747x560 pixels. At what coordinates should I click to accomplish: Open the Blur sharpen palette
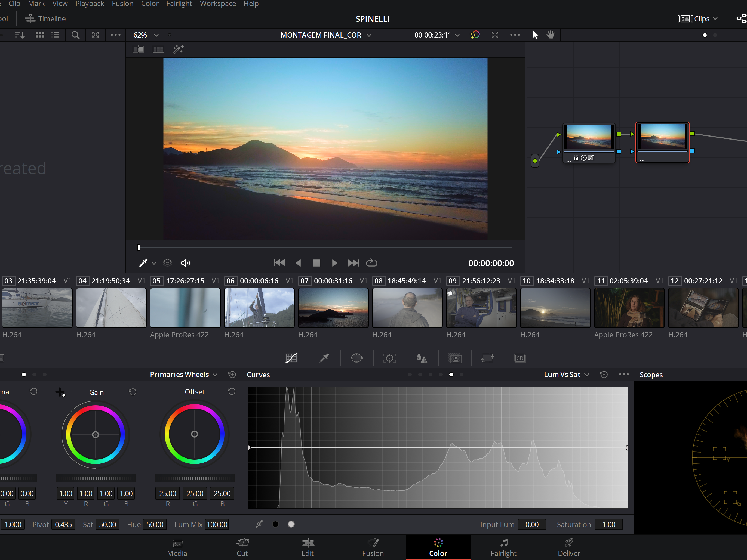[422, 358]
